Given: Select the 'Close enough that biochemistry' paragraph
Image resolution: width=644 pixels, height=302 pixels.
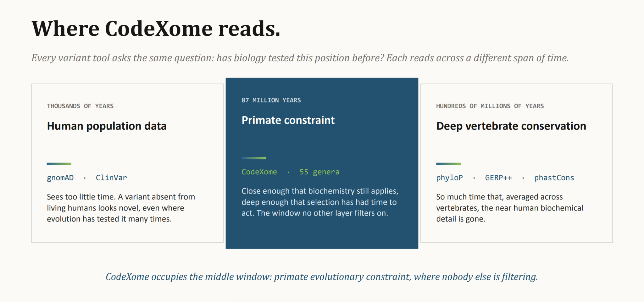Looking at the screenshot, I should point(320,202).
